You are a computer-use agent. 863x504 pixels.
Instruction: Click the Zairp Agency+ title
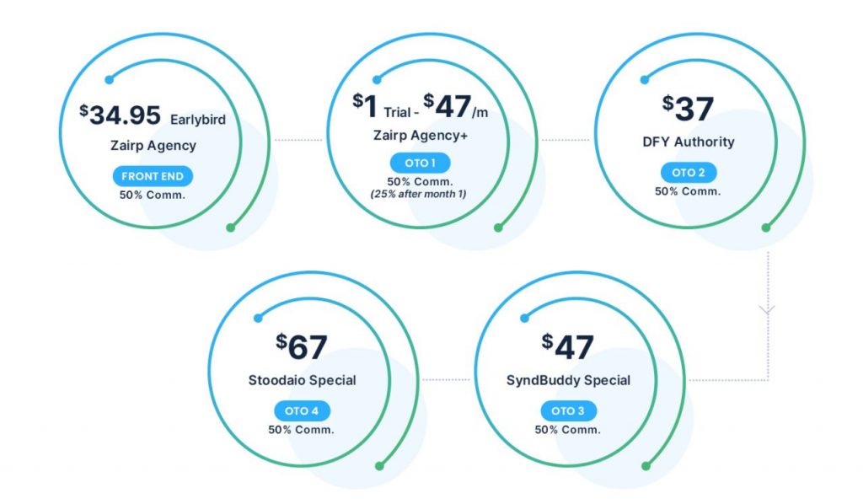coord(420,136)
